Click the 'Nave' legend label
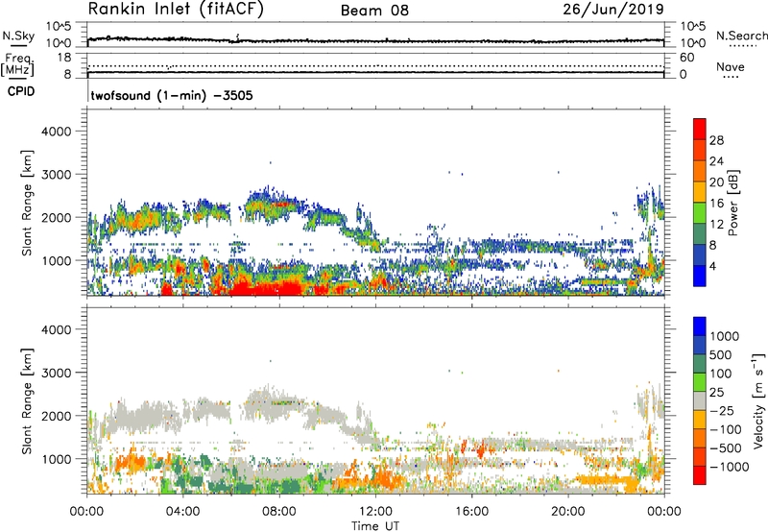The image size is (768, 532). pyautogui.click(x=731, y=67)
